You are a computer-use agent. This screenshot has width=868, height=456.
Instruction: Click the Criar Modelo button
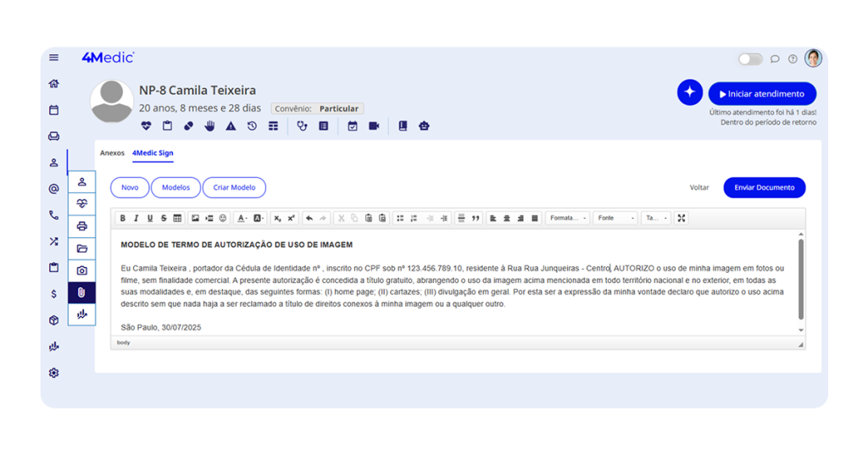(x=234, y=187)
